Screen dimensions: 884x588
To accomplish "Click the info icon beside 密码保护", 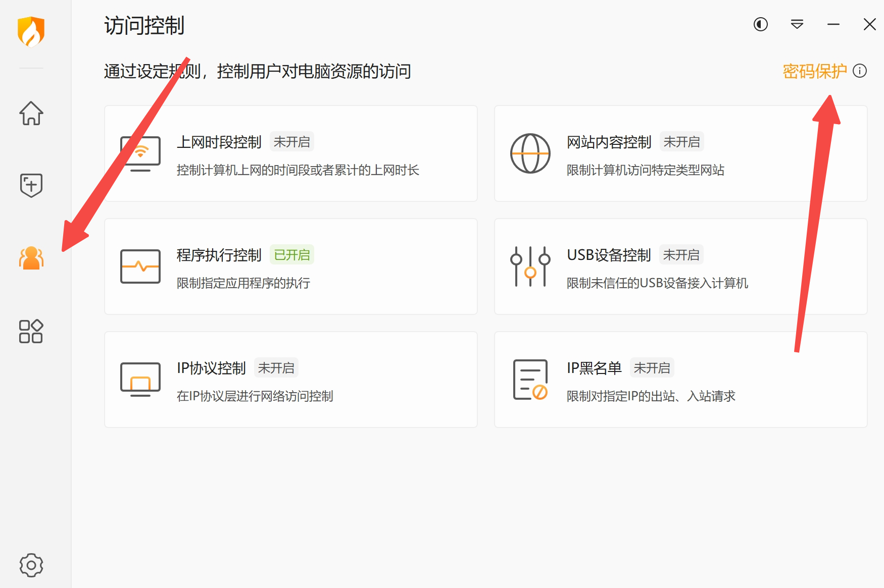I will 860,71.
